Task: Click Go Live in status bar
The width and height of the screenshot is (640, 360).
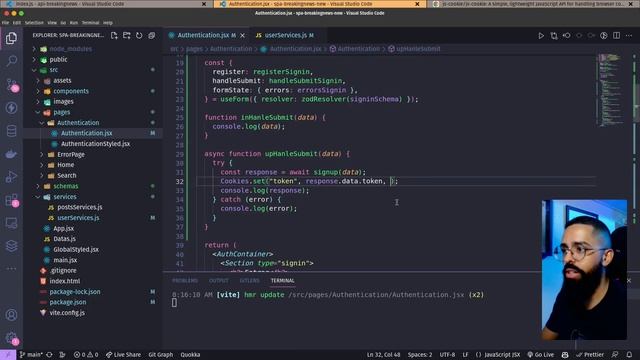Action: tap(540, 355)
